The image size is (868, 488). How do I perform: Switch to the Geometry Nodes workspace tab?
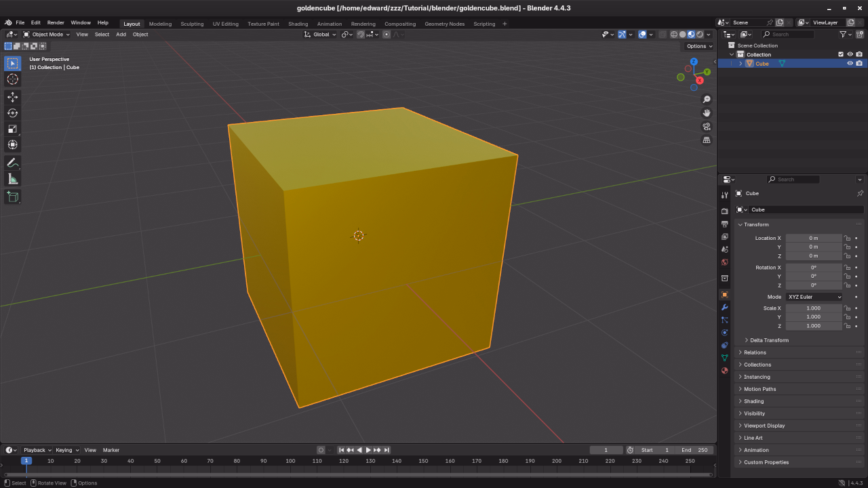tap(445, 24)
